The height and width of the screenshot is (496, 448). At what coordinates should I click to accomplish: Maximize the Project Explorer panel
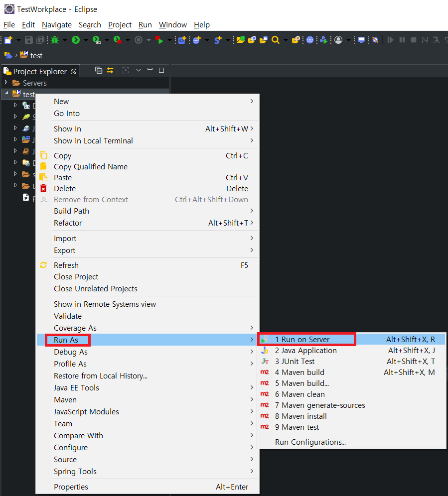pos(161,70)
